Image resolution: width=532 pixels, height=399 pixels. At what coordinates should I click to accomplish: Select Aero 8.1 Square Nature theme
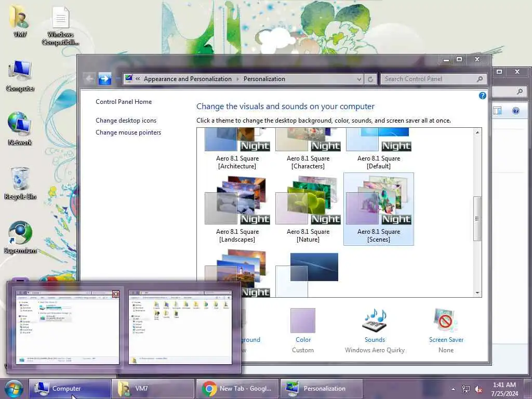click(308, 209)
